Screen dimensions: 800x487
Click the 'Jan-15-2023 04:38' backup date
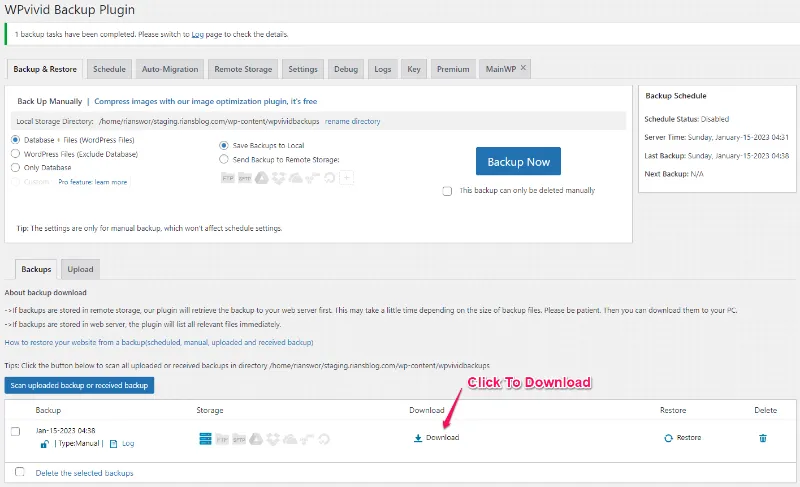point(65,430)
